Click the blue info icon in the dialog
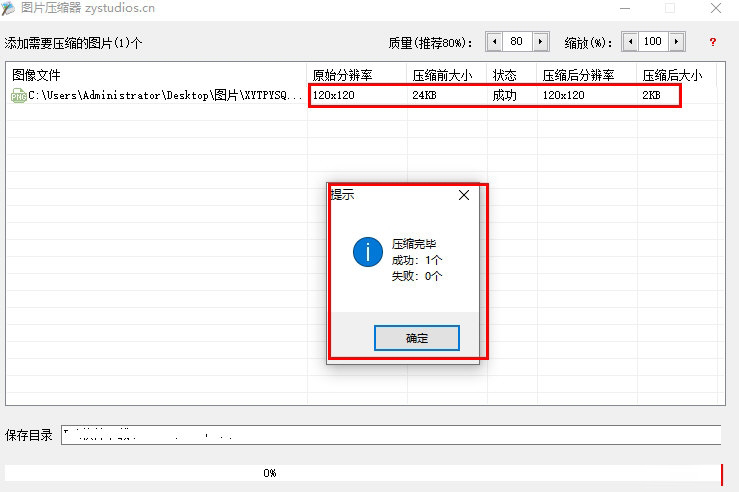739x492 pixels. (368, 252)
